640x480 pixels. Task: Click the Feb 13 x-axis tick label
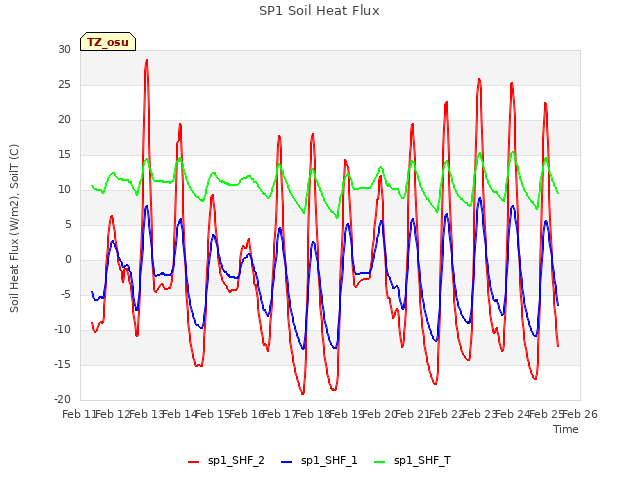tap(147, 414)
